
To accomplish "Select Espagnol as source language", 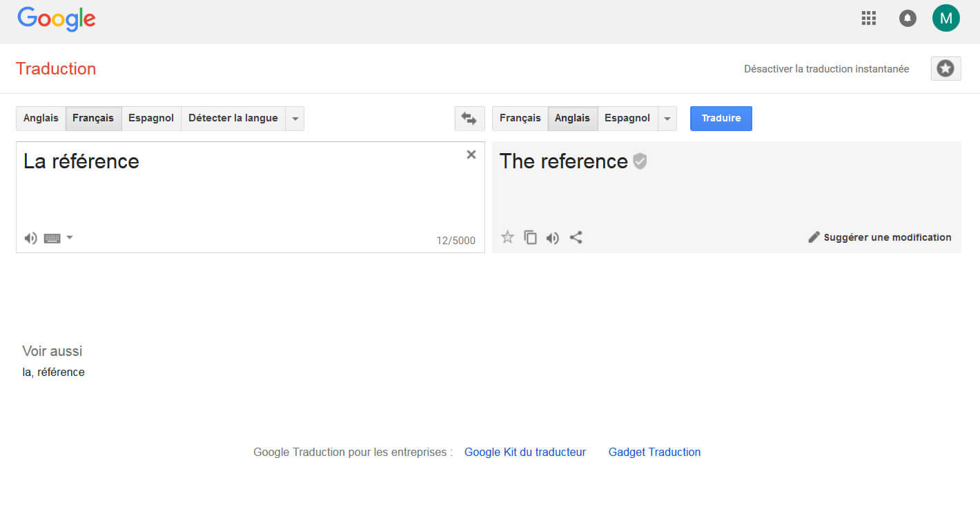I will point(151,119).
